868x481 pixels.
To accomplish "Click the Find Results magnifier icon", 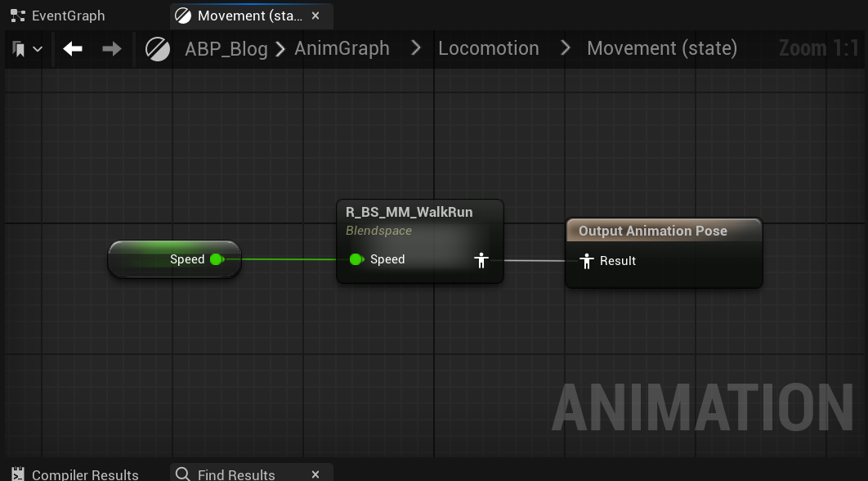I will [x=183, y=474].
